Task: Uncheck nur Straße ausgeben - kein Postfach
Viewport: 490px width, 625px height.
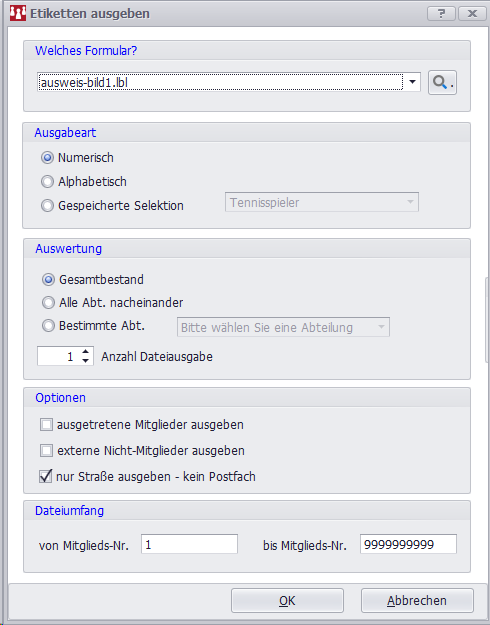Action: pos(46,476)
